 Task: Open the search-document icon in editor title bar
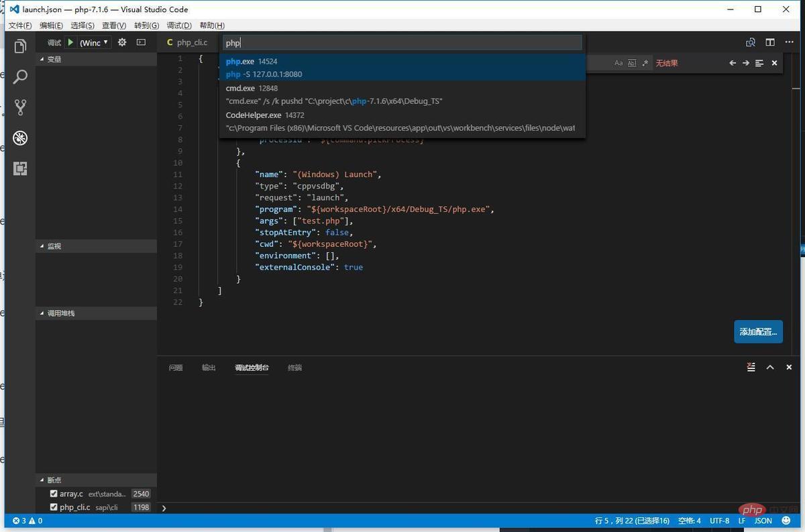tap(751, 42)
